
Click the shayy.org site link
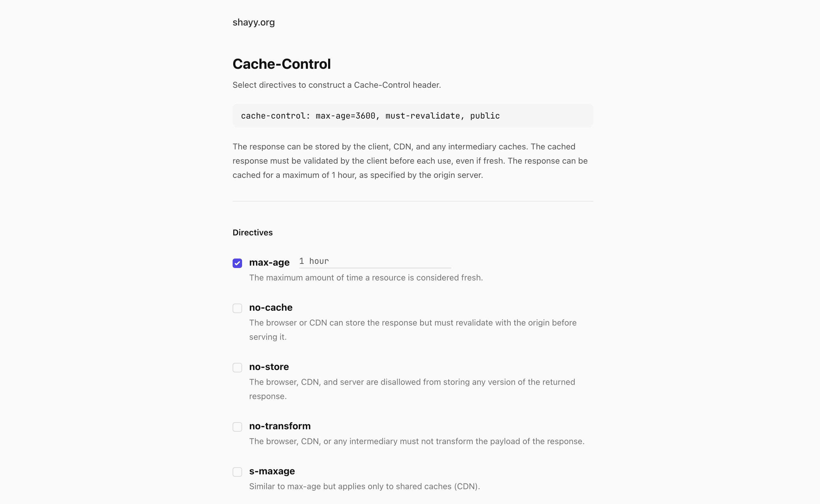253,22
